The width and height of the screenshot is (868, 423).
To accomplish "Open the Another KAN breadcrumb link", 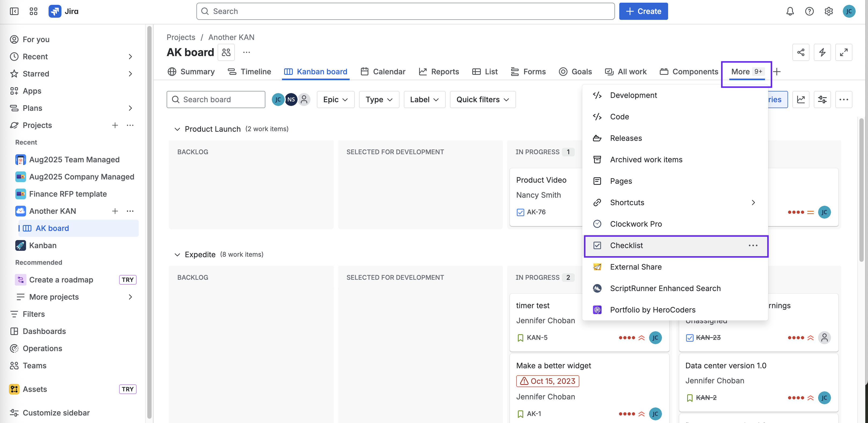I will tap(231, 37).
